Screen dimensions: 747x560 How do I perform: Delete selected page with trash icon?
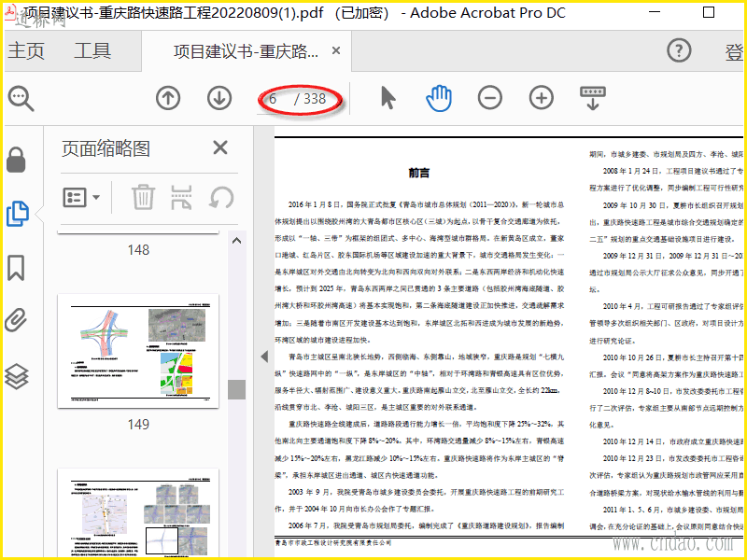pos(143,197)
